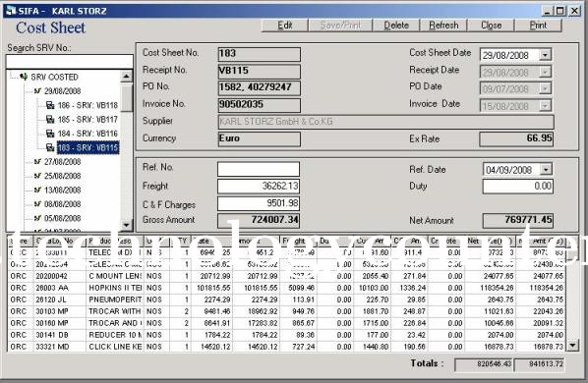The width and height of the screenshot is (588, 383).
Task: Select row REDUCER 10 M 30141 DB
Action: [x=286, y=335]
